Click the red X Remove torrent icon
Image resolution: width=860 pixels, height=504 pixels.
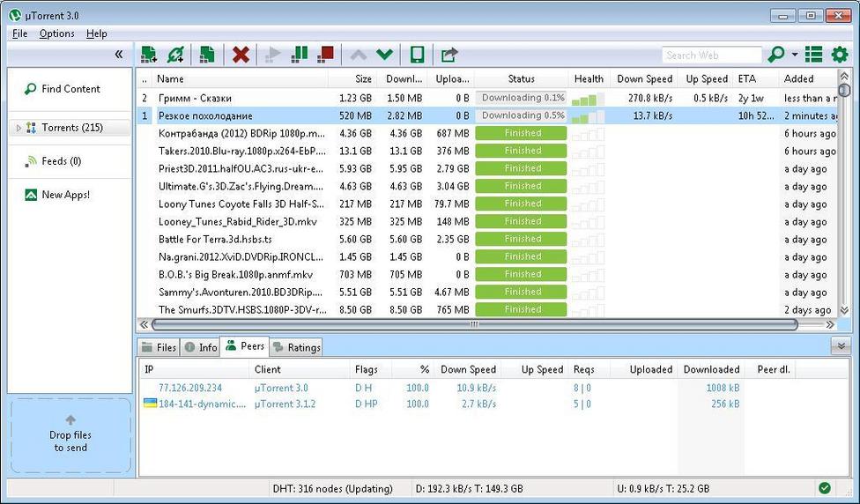pyautogui.click(x=241, y=55)
